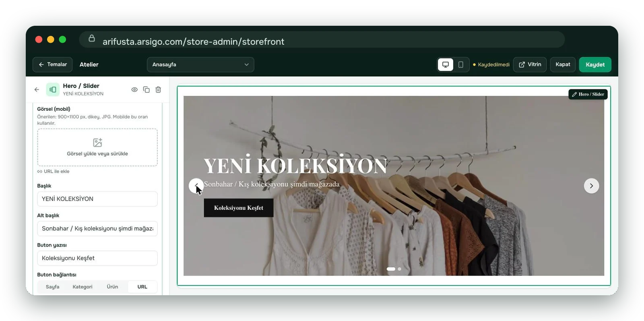Select the Kategori link type tab

(x=83, y=287)
